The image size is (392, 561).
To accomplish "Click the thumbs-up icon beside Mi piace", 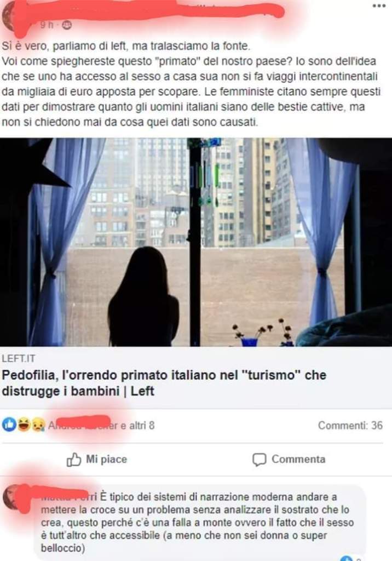I will coord(74,460).
